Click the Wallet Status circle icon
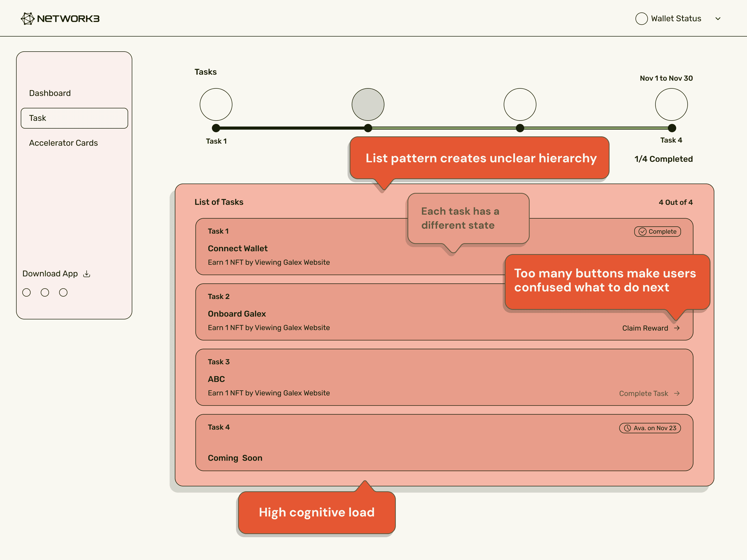This screenshot has height=560, width=747. point(641,19)
